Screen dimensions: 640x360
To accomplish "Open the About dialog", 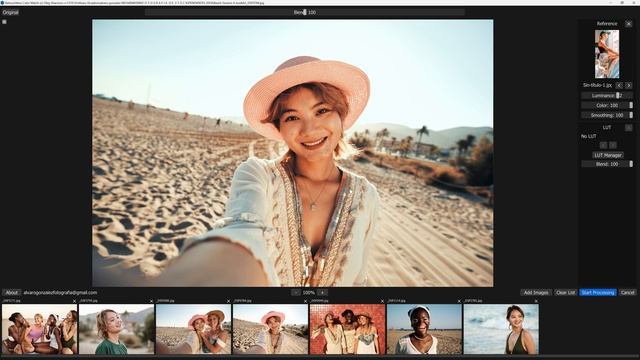I will click(x=11, y=293).
